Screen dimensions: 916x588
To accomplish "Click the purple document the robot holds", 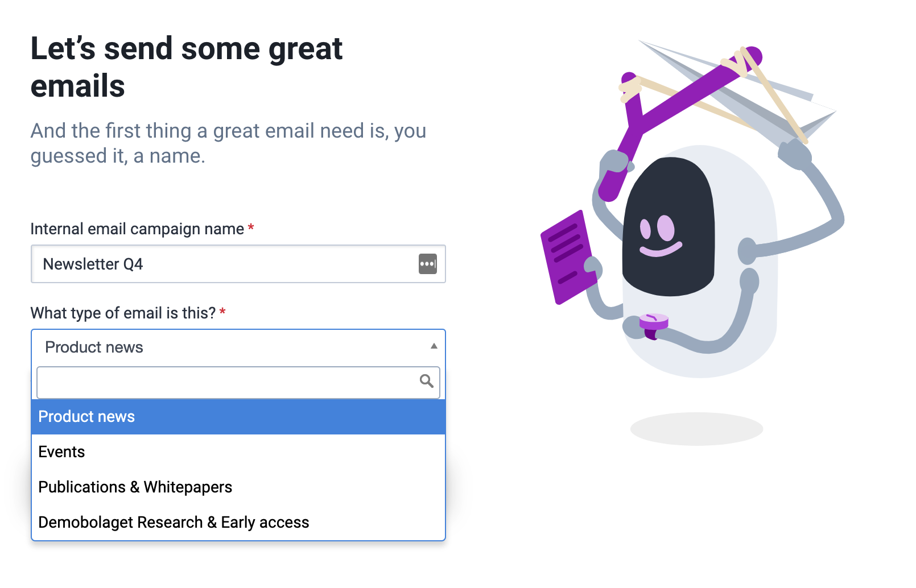I will pyautogui.click(x=568, y=257).
